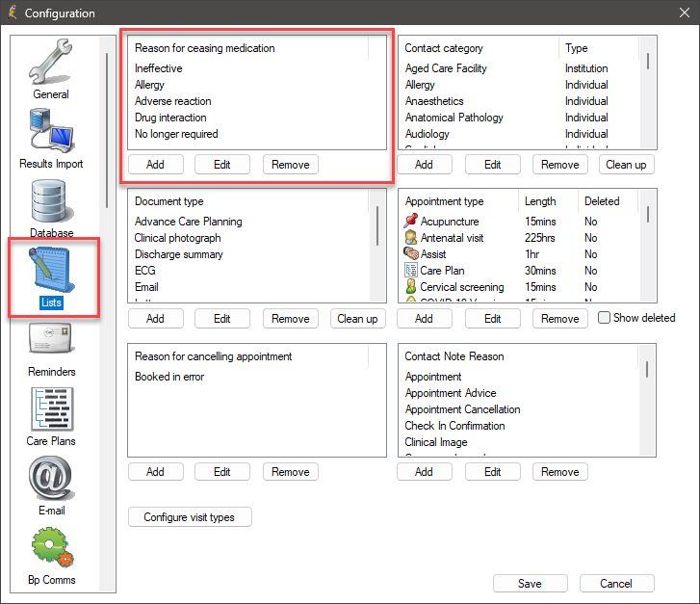Remove the selected appointment type

point(559,319)
